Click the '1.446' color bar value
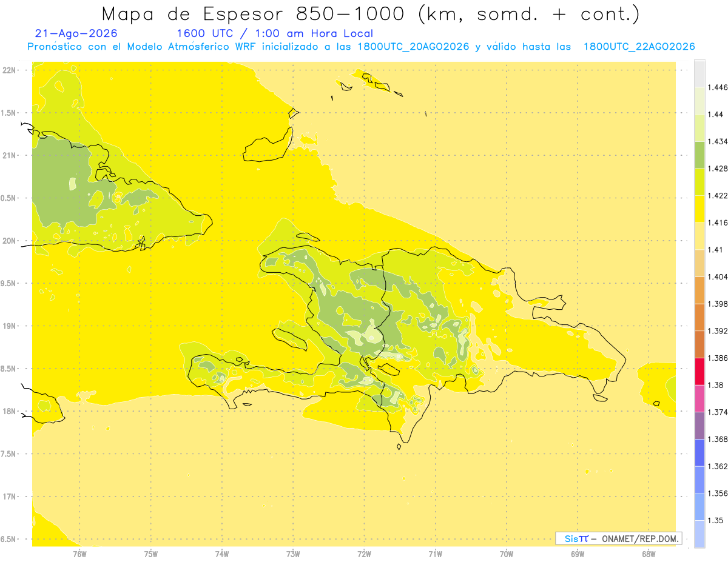Viewport: 728px width, 562px height. click(718, 87)
